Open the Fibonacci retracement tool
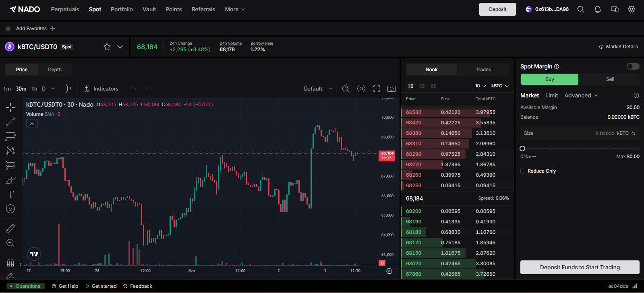 click(x=10, y=136)
